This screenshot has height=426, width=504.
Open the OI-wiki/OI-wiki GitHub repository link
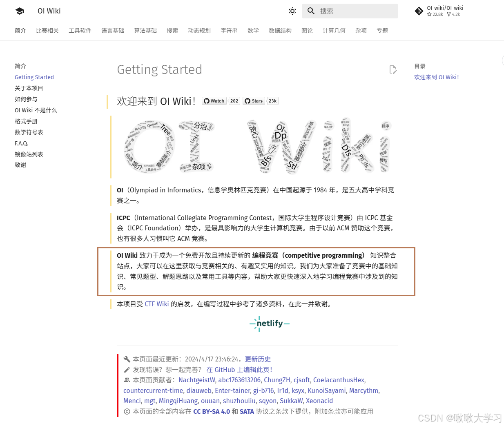(x=439, y=11)
